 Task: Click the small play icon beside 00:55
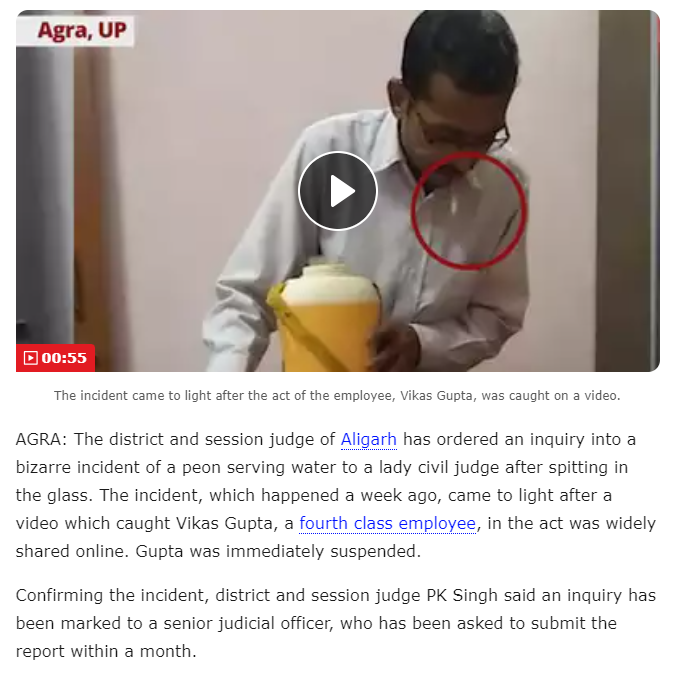(30, 358)
